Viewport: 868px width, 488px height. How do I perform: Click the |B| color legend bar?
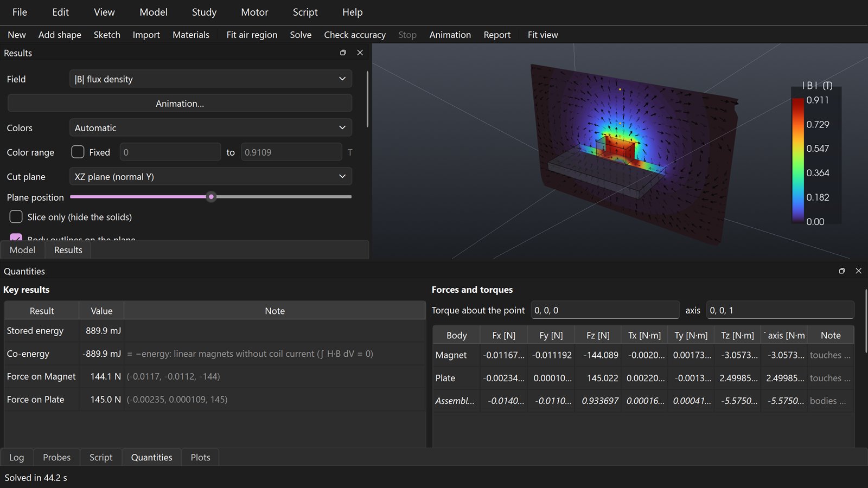797,160
